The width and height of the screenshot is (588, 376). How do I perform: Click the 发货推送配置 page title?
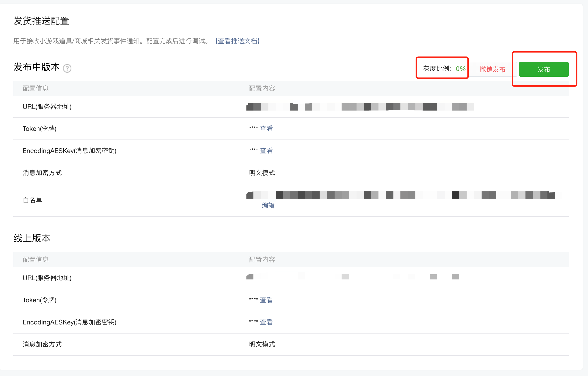click(x=41, y=21)
